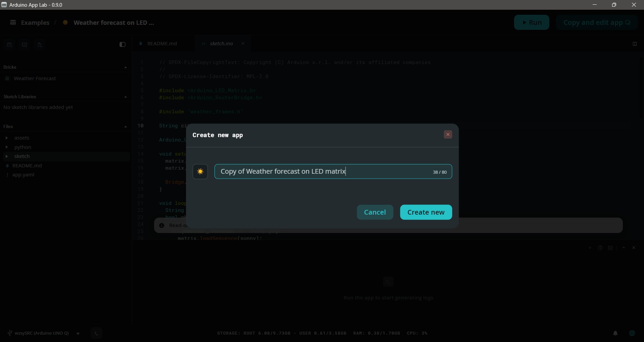Close the console panel

pos(634,248)
